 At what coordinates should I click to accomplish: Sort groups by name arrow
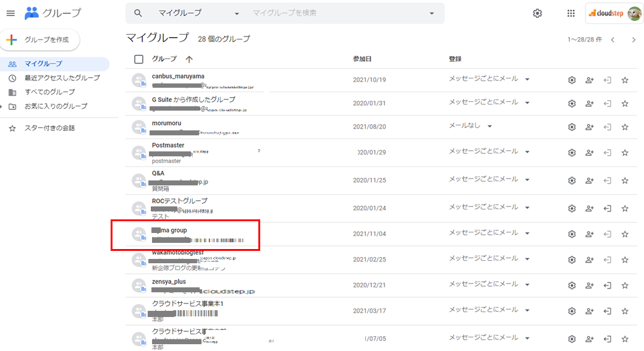[x=189, y=59]
